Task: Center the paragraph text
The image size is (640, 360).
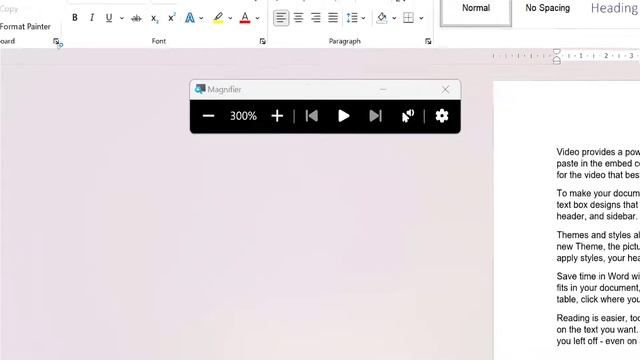Action: (298, 18)
